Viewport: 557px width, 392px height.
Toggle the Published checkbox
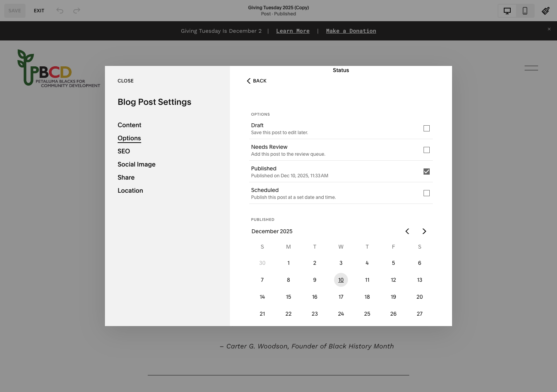427,172
